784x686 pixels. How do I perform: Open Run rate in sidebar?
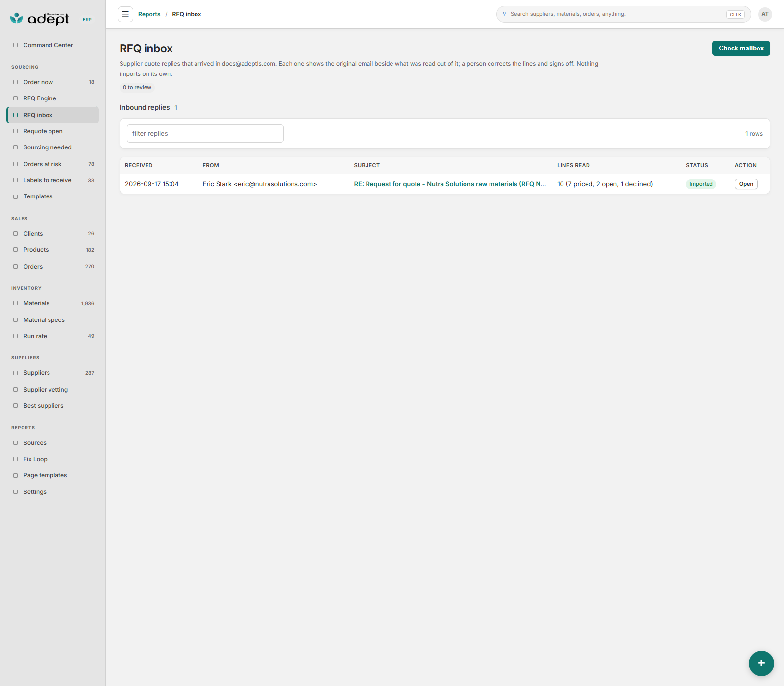53,336
